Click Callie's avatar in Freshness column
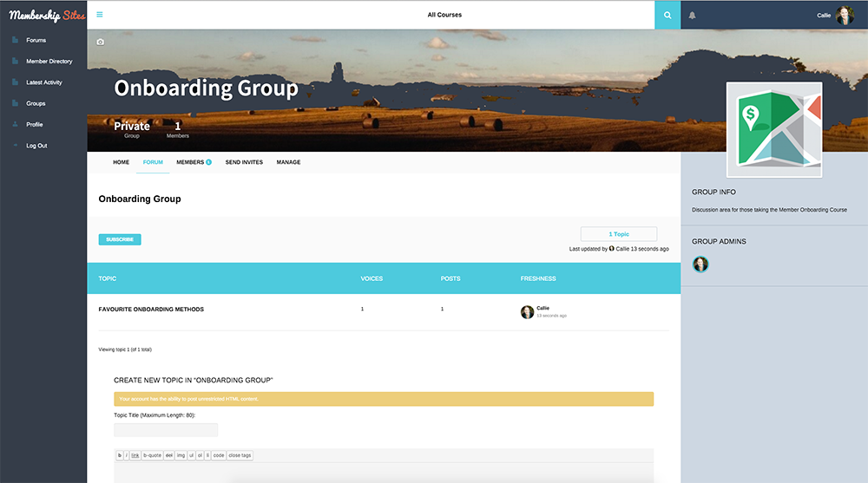 click(x=527, y=312)
